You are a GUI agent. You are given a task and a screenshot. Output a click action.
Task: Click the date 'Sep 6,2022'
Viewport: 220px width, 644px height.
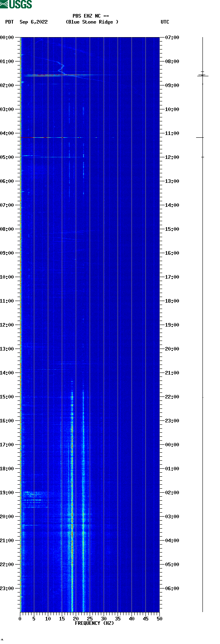[33, 22]
